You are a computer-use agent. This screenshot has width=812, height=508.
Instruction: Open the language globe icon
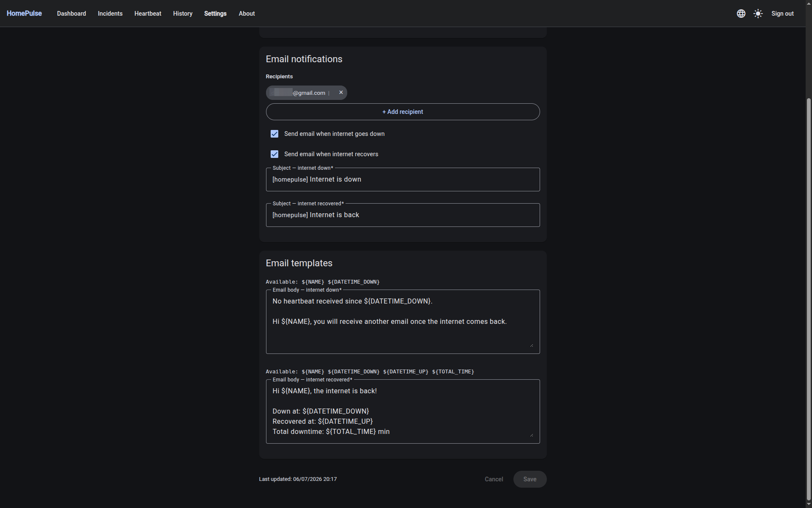pos(741,14)
